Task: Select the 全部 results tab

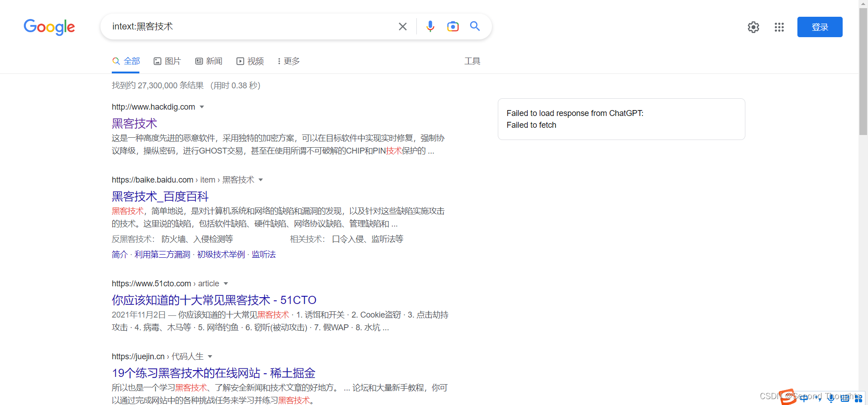Action: click(x=126, y=61)
